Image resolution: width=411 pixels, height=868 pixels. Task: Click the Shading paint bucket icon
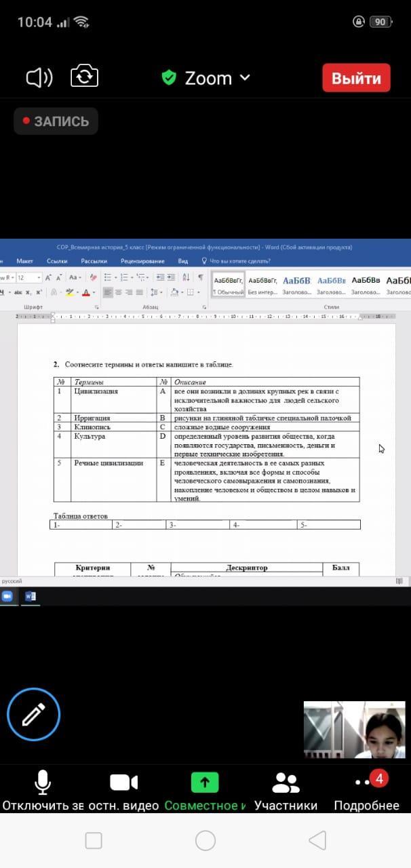click(175, 292)
